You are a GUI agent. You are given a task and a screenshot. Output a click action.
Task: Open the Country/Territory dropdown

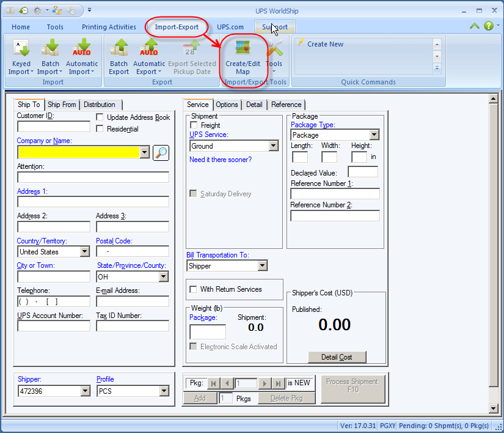pos(85,251)
